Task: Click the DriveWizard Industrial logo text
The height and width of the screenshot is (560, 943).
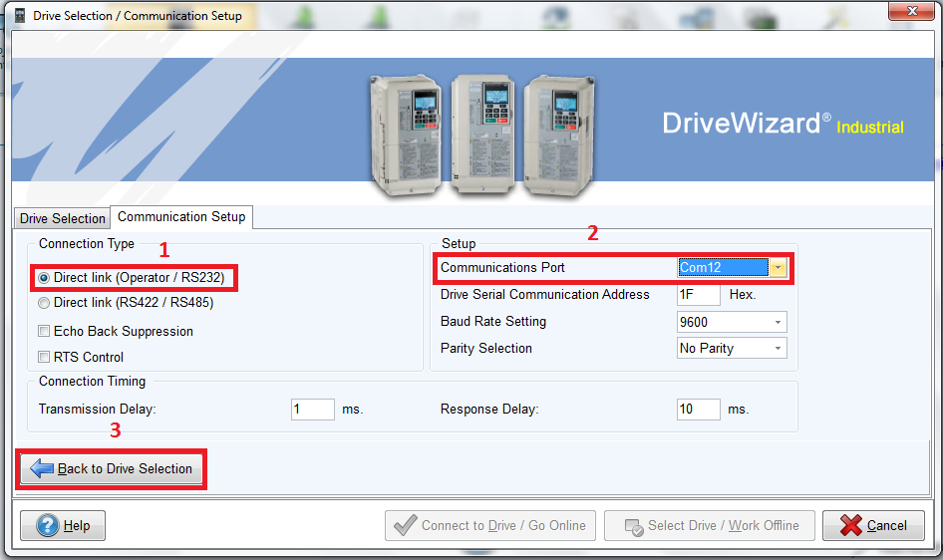Action: coord(784,124)
